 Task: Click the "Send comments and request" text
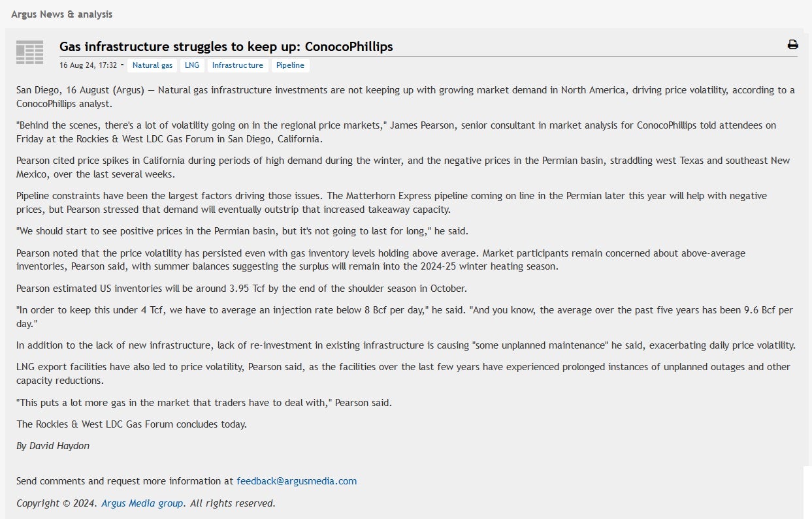click(x=124, y=481)
